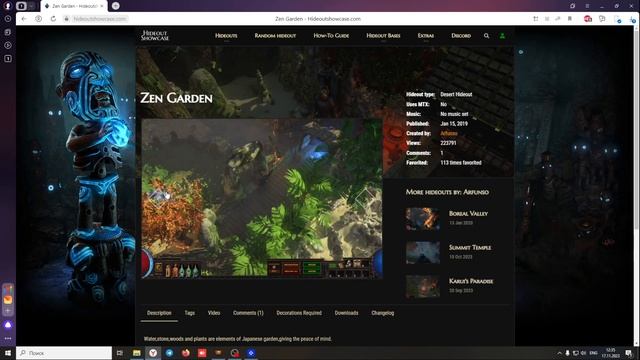This screenshot has width=640, height=360.
Task: Go back with the browser back arrow
Action: click(x=24, y=19)
